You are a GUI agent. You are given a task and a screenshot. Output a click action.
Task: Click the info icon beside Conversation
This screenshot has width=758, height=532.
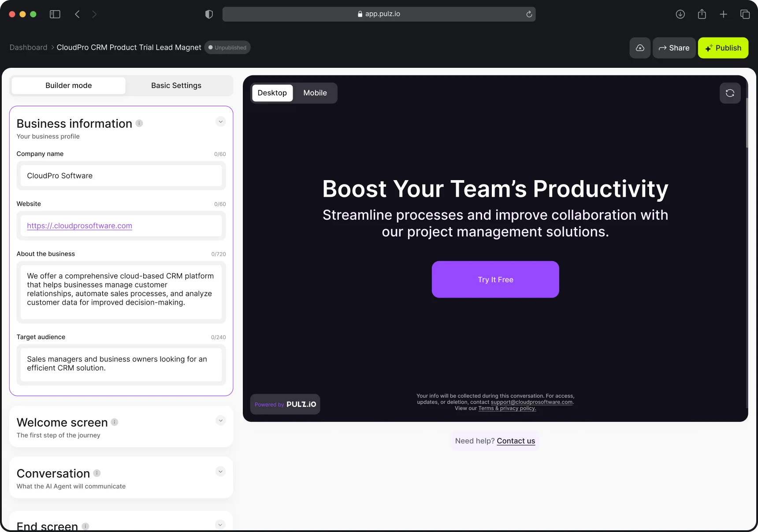tap(97, 473)
